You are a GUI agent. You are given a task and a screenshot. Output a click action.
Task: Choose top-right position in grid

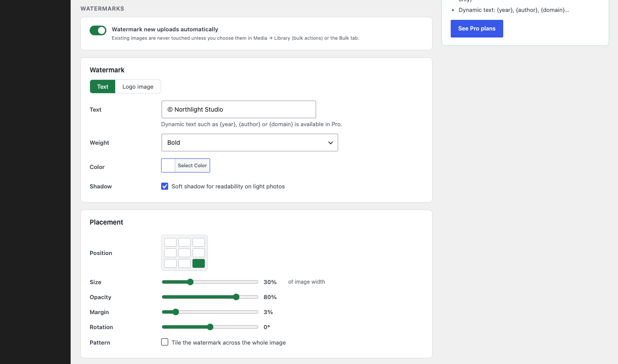tap(199, 242)
